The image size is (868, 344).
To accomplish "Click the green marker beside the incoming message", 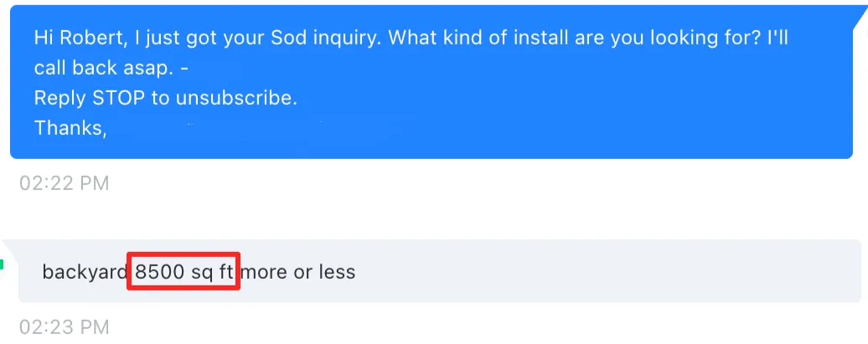I will pos(3,265).
